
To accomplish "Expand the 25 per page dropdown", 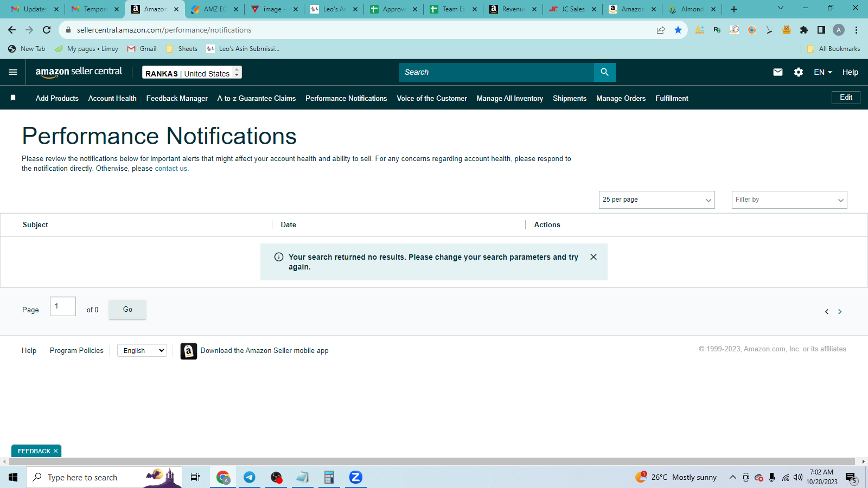I will (657, 200).
